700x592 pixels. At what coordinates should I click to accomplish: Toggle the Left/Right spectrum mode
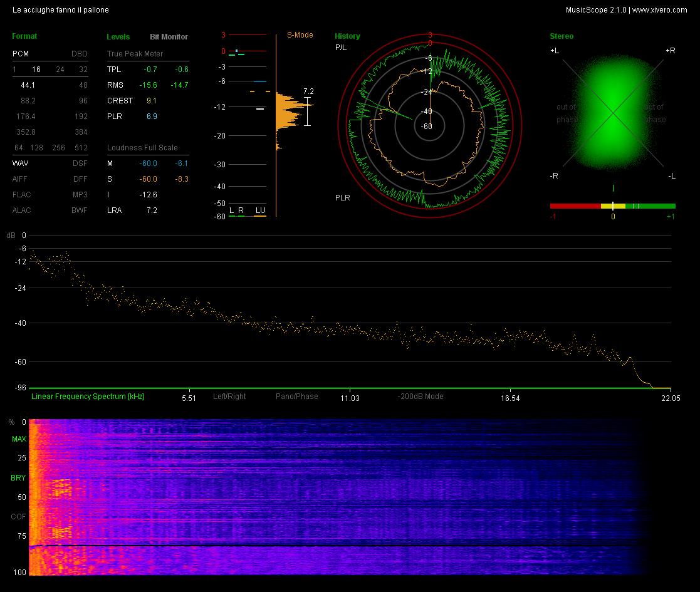coord(229,396)
